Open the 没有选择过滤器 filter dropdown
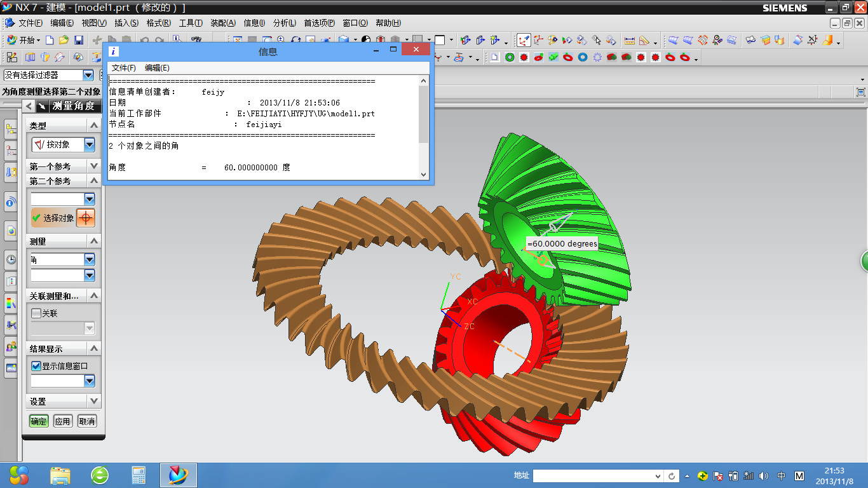868x488 pixels. pyautogui.click(x=88, y=75)
